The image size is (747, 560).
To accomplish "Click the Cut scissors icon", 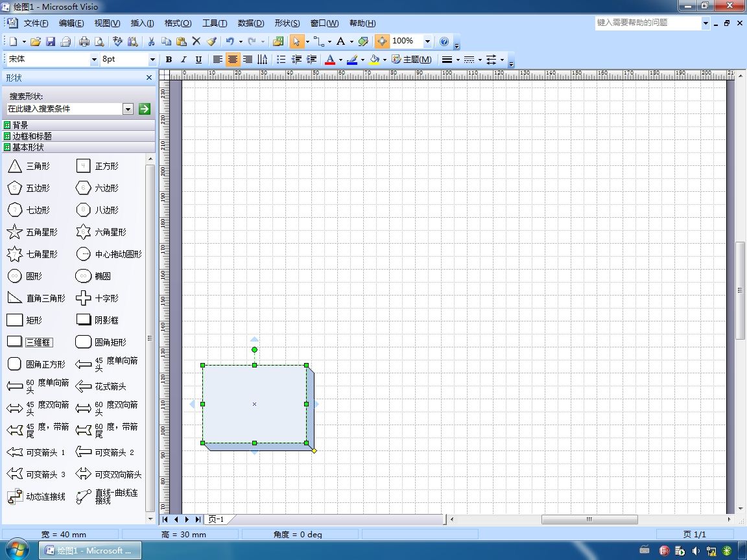I will point(151,41).
